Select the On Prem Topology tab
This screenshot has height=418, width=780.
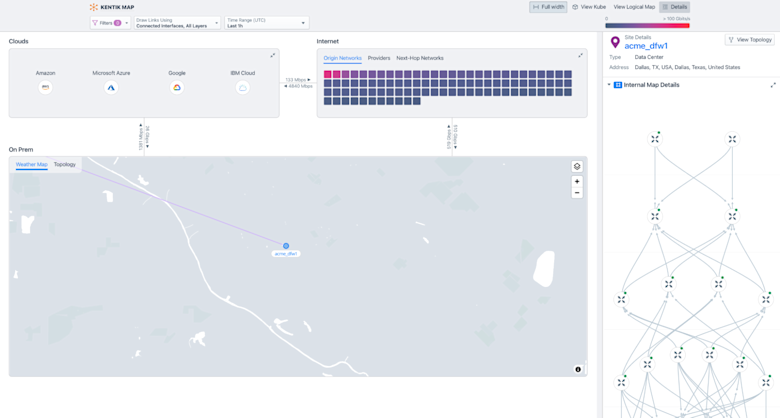pyautogui.click(x=65, y=164)
